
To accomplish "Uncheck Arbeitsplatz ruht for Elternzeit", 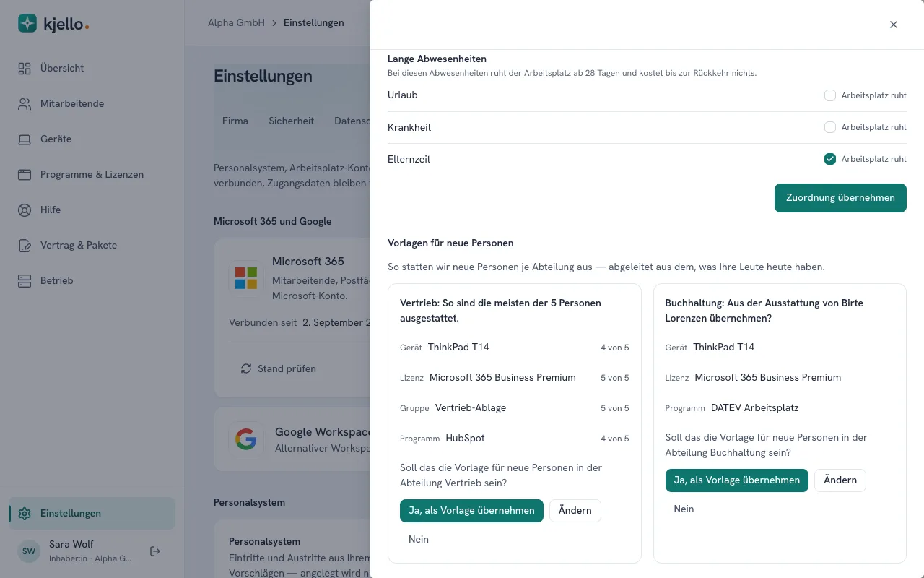I will 830,159.
